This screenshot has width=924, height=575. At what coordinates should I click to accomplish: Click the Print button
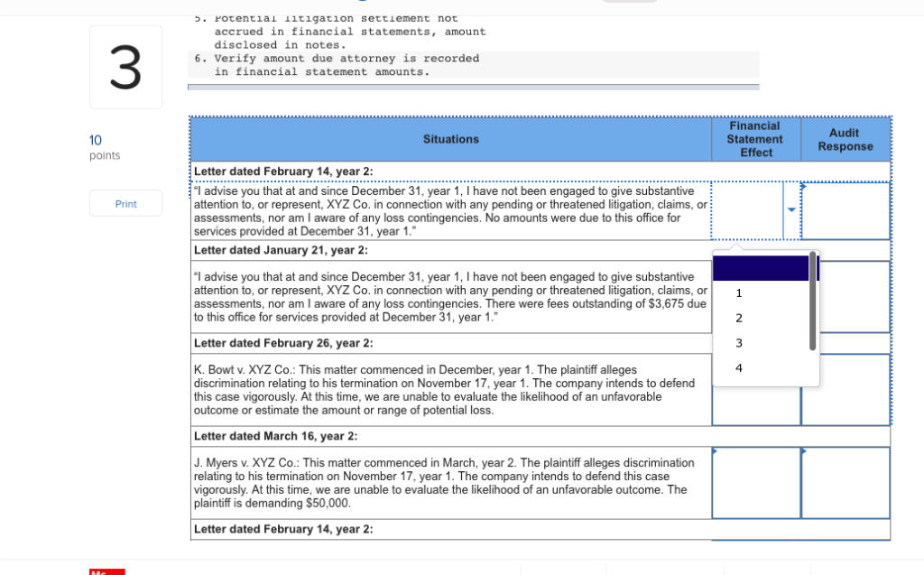[125, 203]
